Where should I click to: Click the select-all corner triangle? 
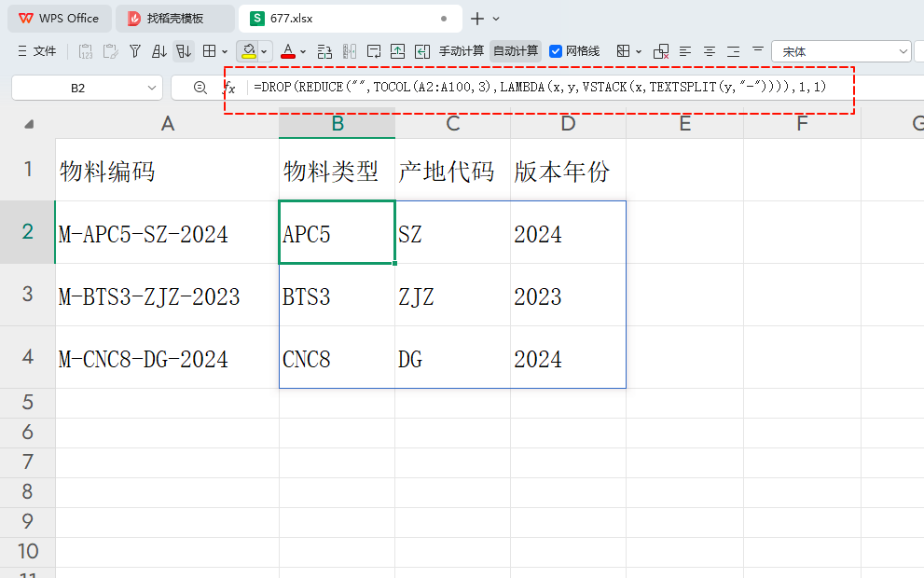point(29,124)
